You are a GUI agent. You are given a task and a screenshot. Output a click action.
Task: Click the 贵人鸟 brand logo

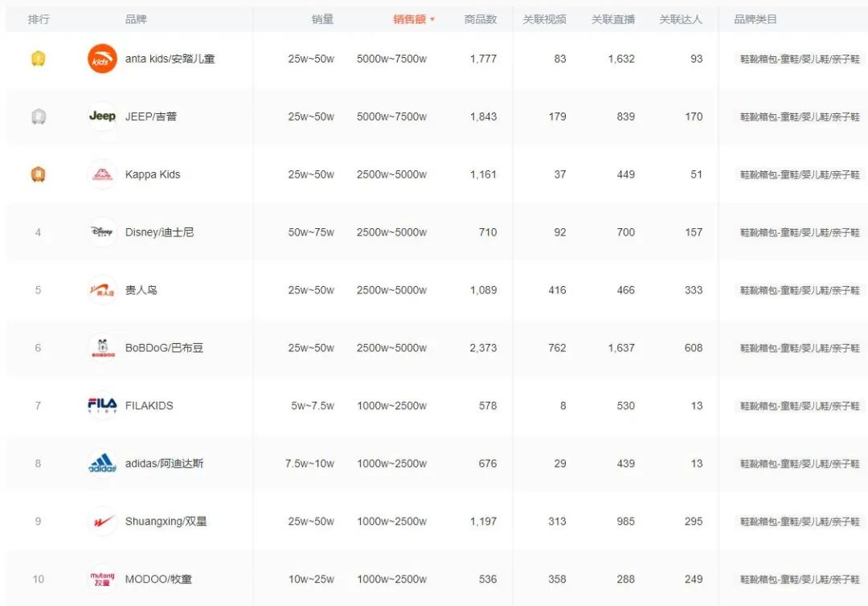[102, 290]
